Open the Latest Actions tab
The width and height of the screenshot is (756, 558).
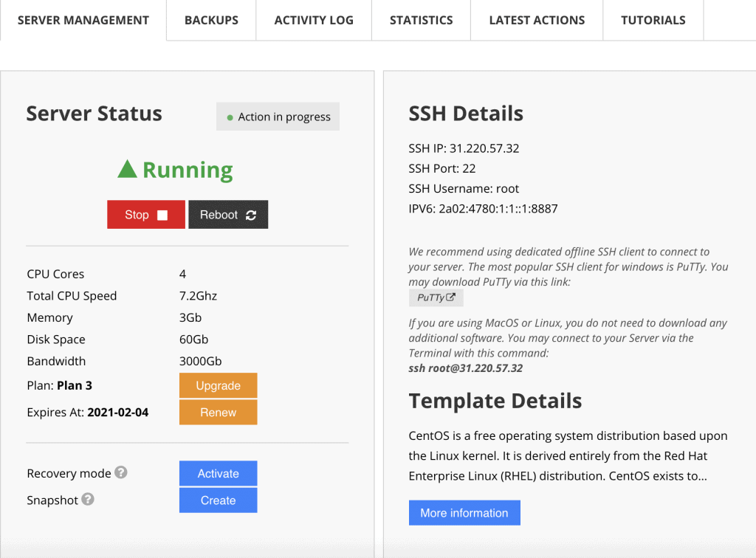pos(536,20)
